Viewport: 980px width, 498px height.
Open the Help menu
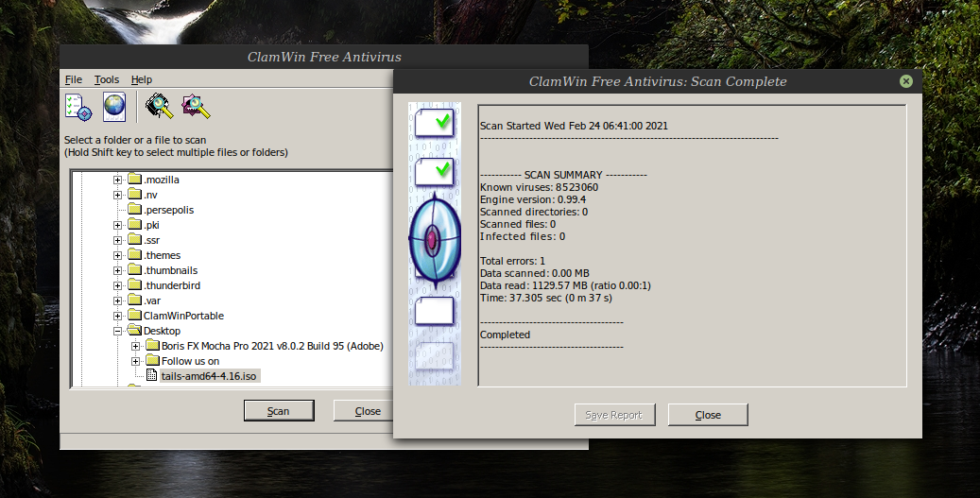click(x=141, y=79)
